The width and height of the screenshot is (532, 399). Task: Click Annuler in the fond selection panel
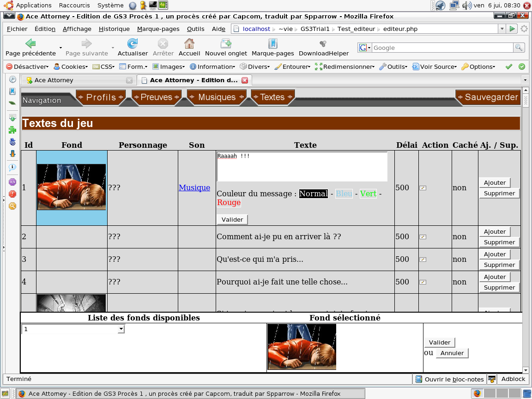click(452, 353)
